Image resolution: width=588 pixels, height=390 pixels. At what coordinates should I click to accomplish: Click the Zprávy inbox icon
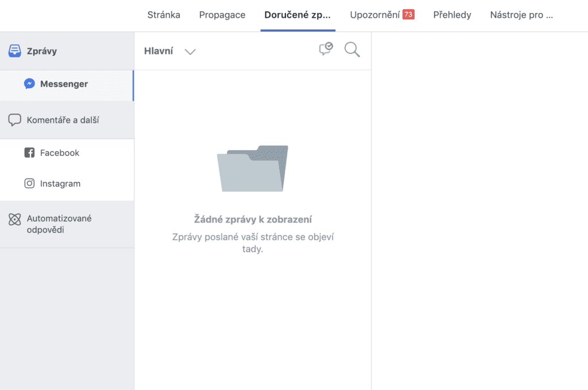coord(15,51)
